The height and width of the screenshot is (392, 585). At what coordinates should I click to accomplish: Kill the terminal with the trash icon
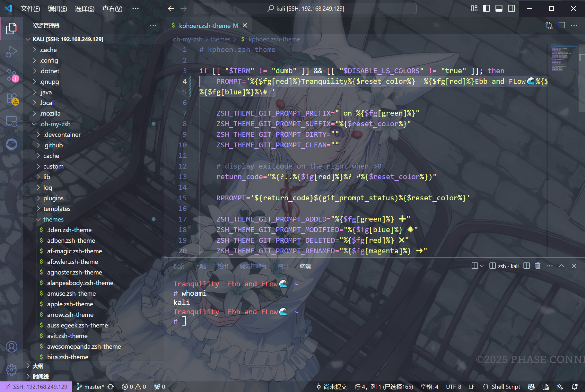click(x=538, y=266)
